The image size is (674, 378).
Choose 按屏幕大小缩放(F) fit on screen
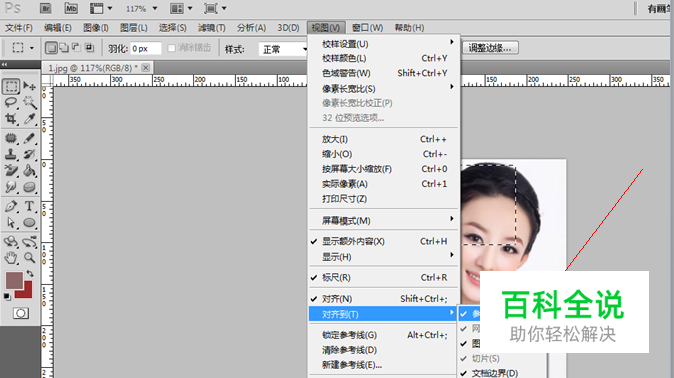coord(384,169)
